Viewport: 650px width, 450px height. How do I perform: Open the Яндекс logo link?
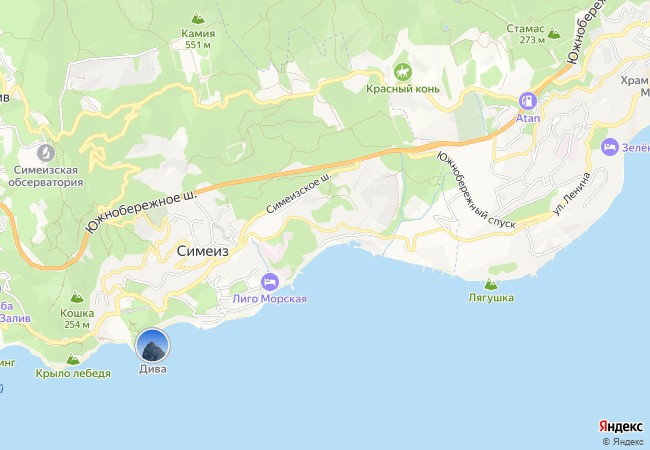621,426
